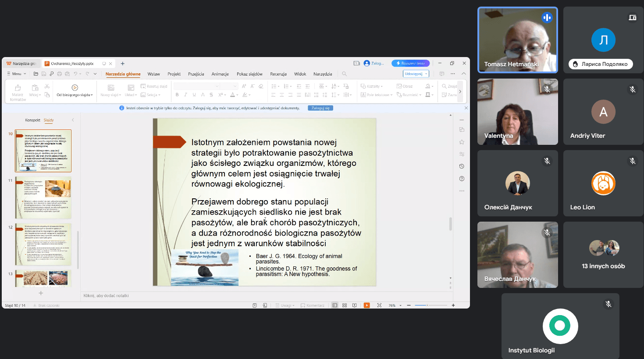The width and height of the screenshot is (644, 359).
Task: Select slide 11 thumbnail
Action: pos(43,197)
